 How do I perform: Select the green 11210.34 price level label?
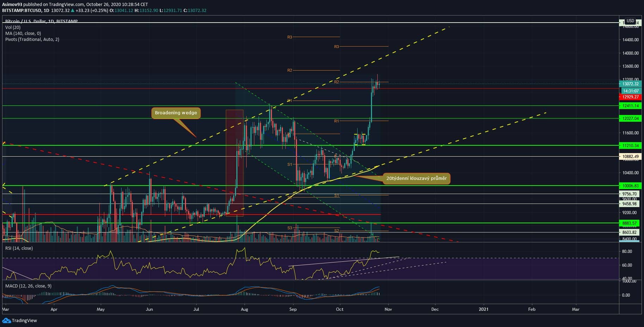click(630, 146)
